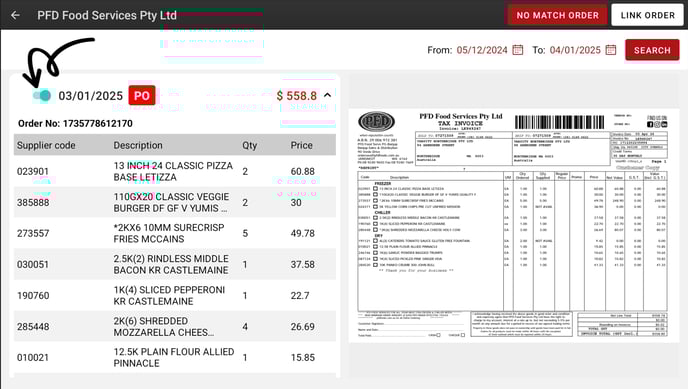The image size is (688, 389).
Task: Collapse the $ 558.8 order chevron
Action: pyautogui.click(x=327, y=96)
